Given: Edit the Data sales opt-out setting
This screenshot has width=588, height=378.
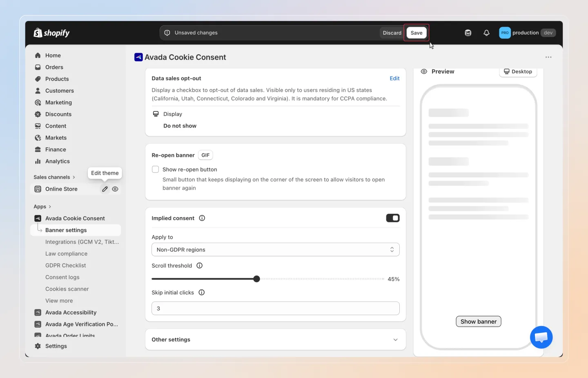Looking at the screenshot, I should 394,78.
